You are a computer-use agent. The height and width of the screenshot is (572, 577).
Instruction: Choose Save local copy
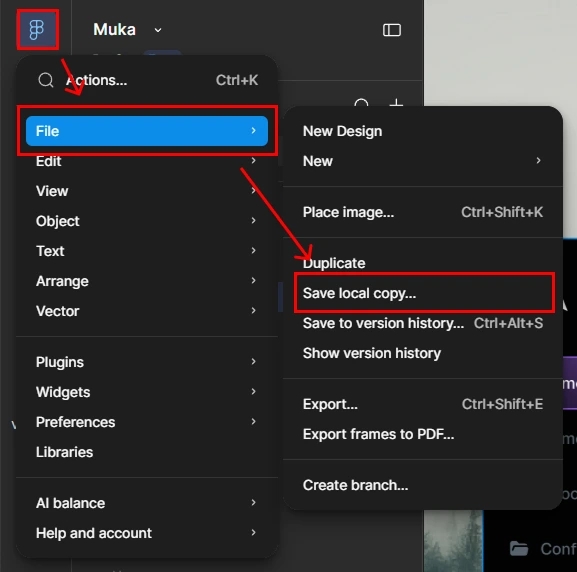point(423,293)
